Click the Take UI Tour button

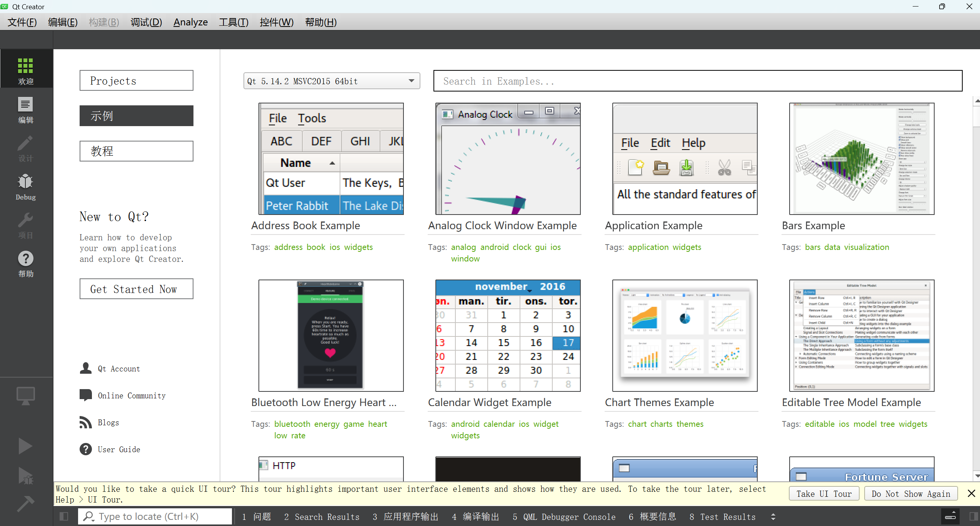824,493
